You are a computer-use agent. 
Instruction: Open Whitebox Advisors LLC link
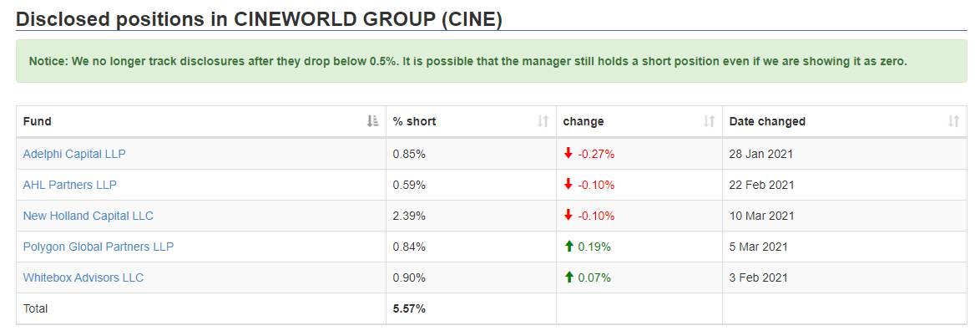83,277
